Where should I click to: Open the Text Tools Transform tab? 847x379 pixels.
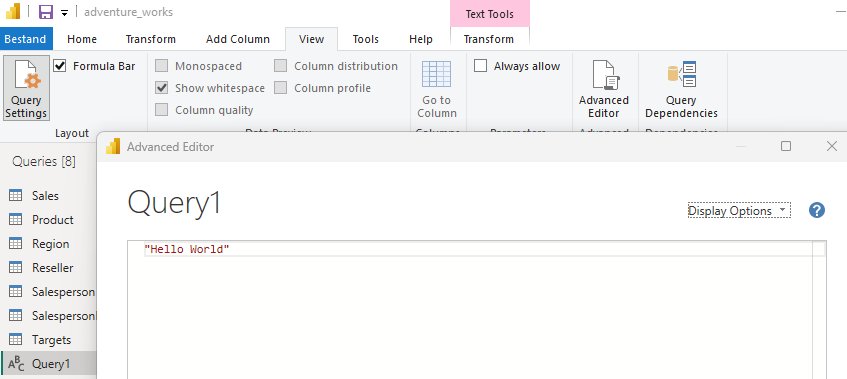click(489, 39)
